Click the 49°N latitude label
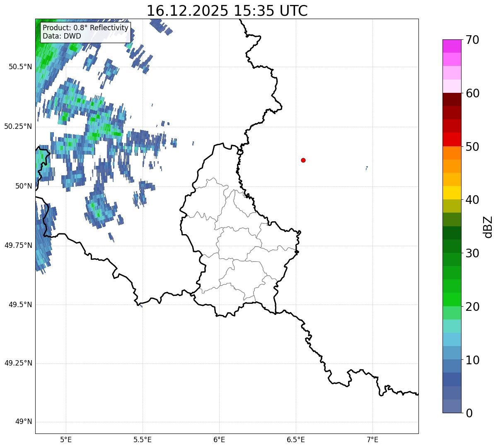Screen dimensions: 498x448 (24, 422)
